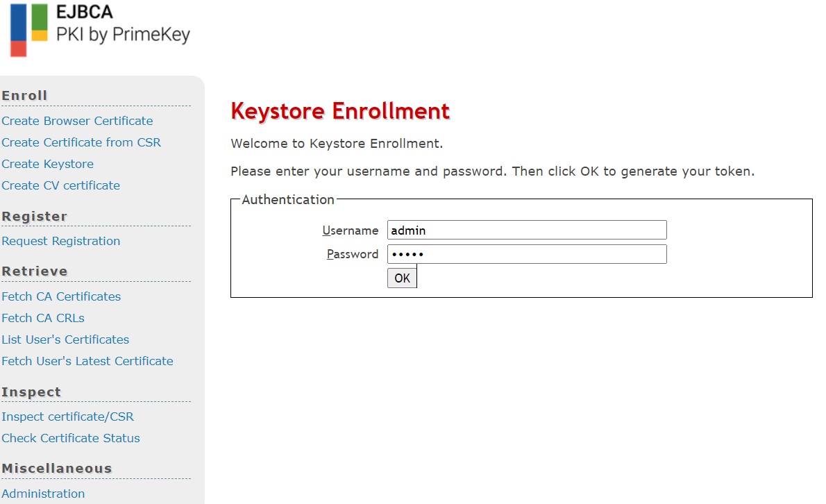Go to Create Keystore
The height and width of the screenshot is (504, 826).
click(x=47, y=165)
